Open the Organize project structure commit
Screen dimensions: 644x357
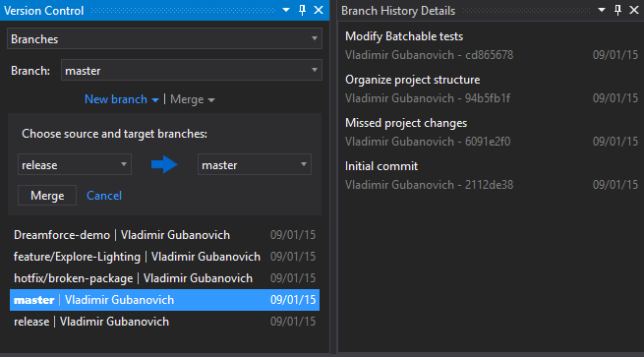pyautogui.click(x=412, y=80)
